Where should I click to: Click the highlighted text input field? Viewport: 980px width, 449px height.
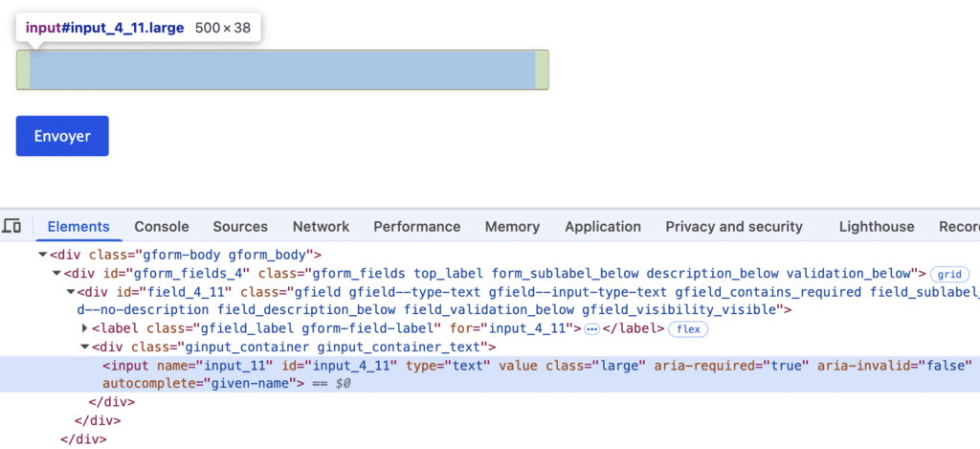(282, 70)
